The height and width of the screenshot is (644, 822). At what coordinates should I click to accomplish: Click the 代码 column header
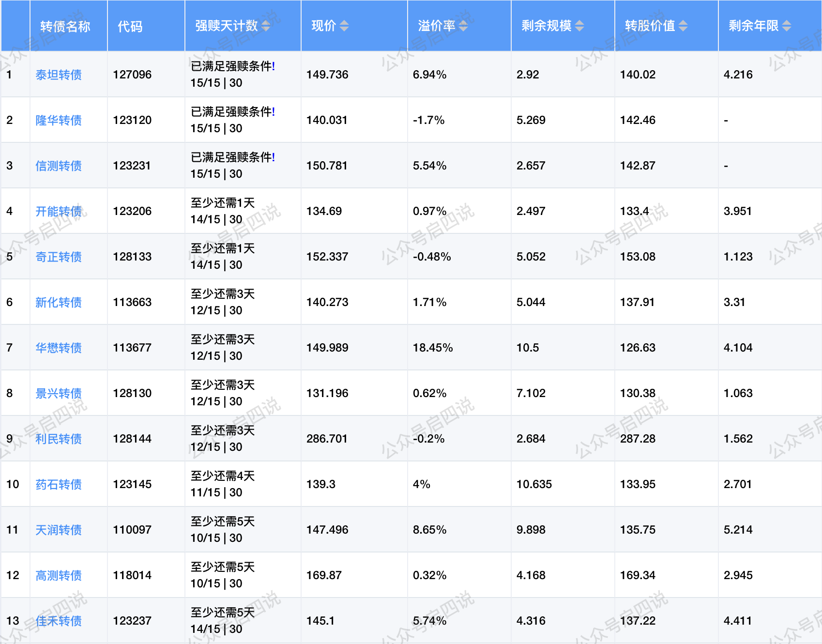(x=130, y=27)
